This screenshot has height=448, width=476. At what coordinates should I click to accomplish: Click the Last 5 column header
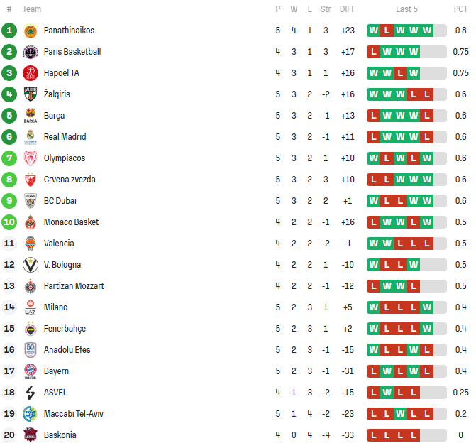[406, 9]
